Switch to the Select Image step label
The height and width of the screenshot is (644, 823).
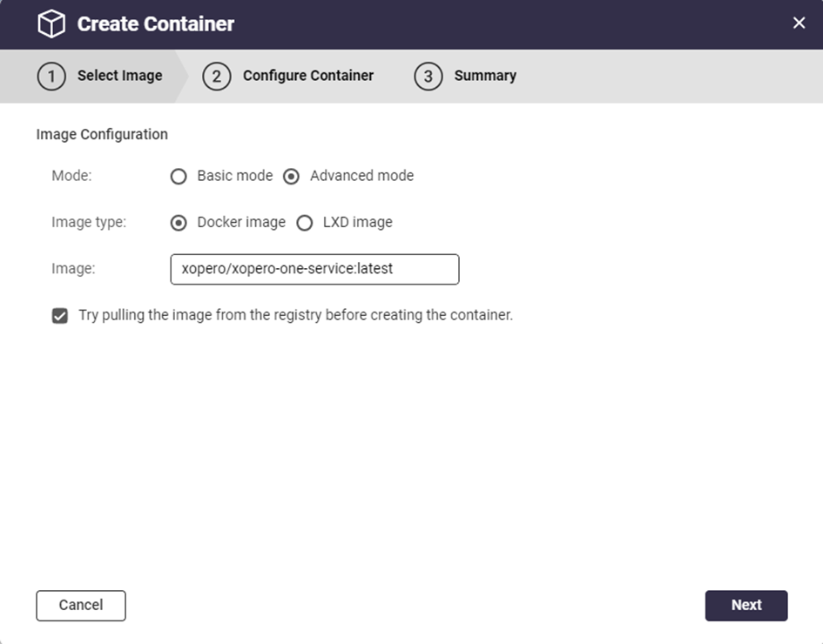119,76
